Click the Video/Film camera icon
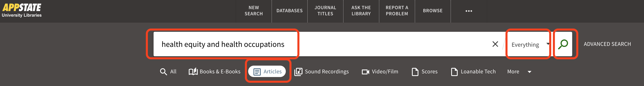The image size is (644, 86). pyautogui.click(x=365, y=72)
